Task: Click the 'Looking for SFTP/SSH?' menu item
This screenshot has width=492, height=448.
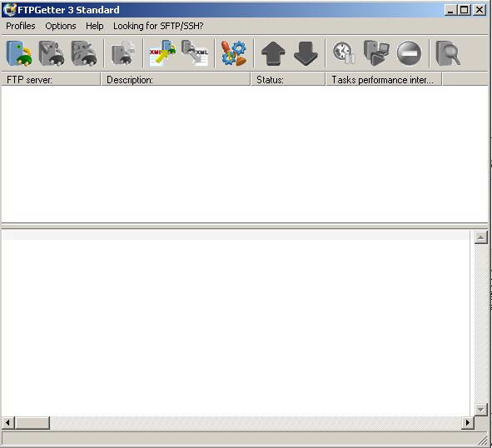Action: pyautogui.click(x=158, y=26)
